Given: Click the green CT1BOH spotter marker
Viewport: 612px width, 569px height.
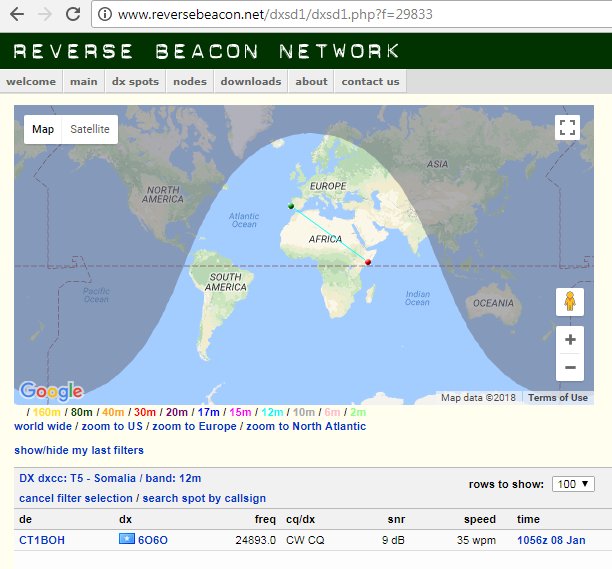Looking at the screenshot, I should 290,206.
